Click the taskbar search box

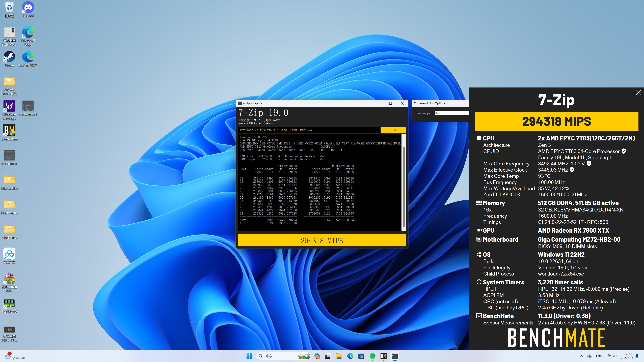click(283, 356)
